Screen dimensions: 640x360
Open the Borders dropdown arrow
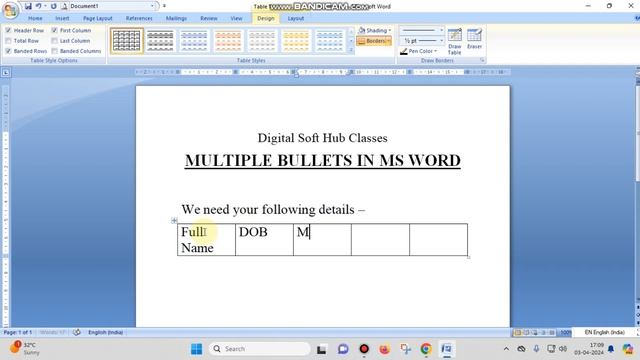click(x=389, y=41)
